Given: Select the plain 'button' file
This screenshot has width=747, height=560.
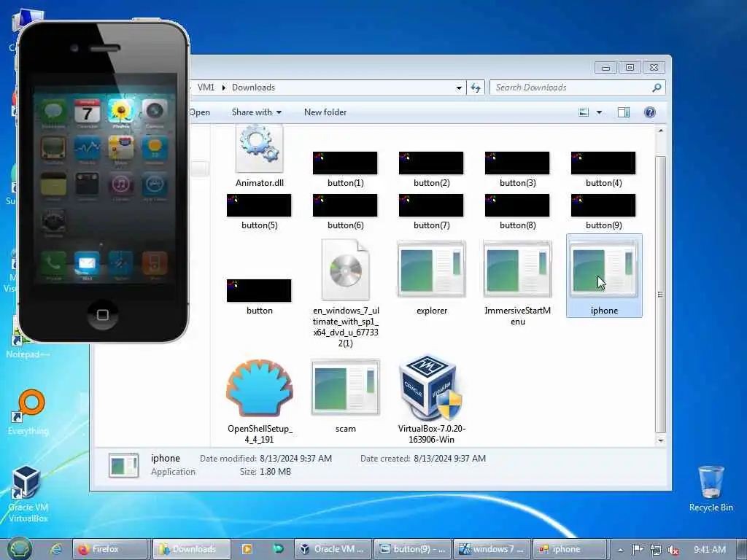Looking at the screenshot, I should (259, 296).
